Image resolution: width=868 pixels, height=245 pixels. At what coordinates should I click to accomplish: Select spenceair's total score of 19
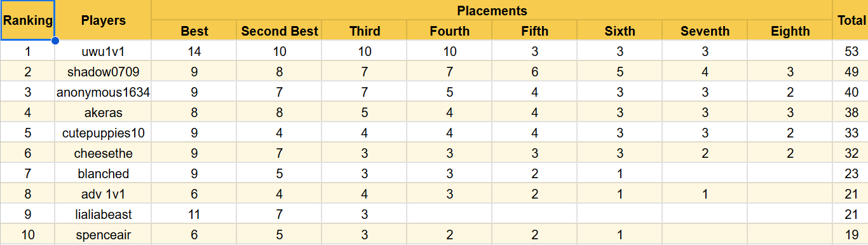850,235
